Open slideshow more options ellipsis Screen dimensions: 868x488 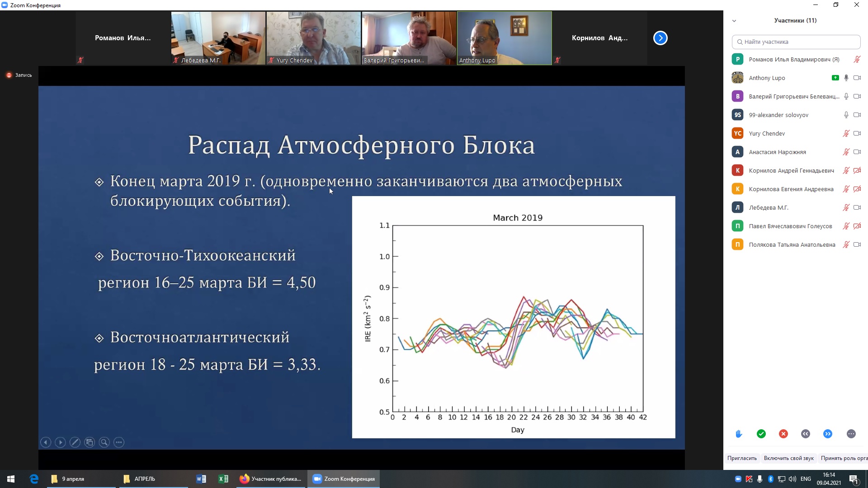click(x=119, y=442)
